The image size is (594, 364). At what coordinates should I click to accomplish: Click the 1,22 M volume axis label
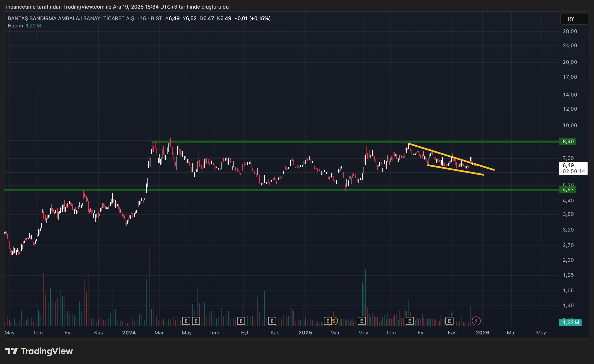click(570, 322)
